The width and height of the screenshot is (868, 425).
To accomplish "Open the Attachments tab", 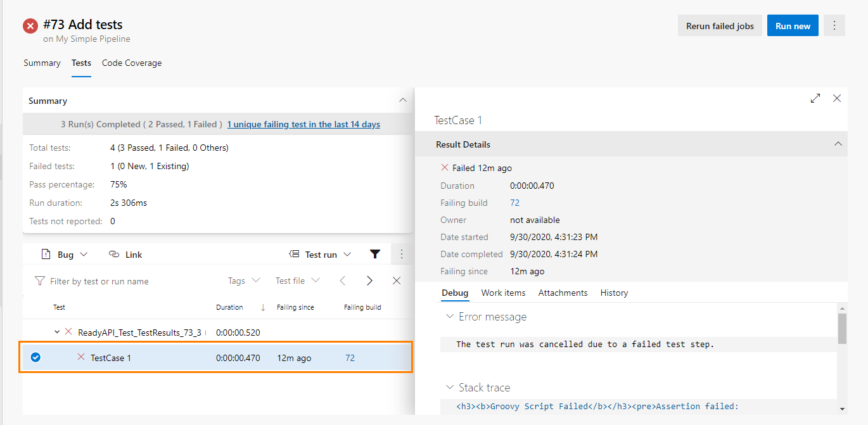I will tap(563, 293).
